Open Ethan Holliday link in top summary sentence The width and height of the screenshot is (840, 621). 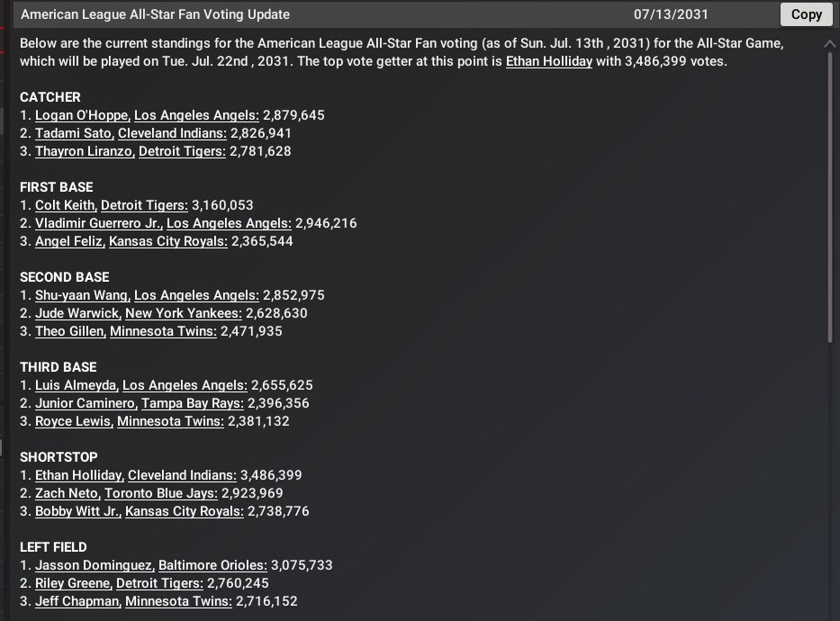pos(548,61)
